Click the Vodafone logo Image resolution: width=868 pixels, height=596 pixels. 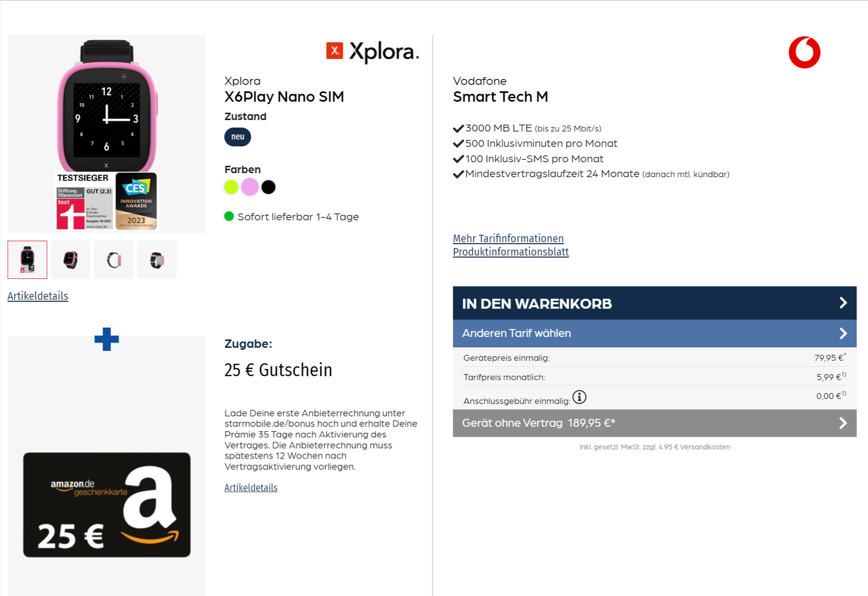(805, 51)
